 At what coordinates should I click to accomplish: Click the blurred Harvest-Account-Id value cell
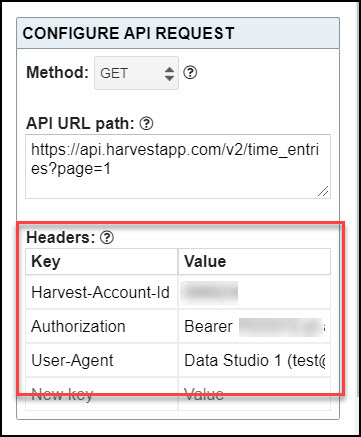coord(254,292)
